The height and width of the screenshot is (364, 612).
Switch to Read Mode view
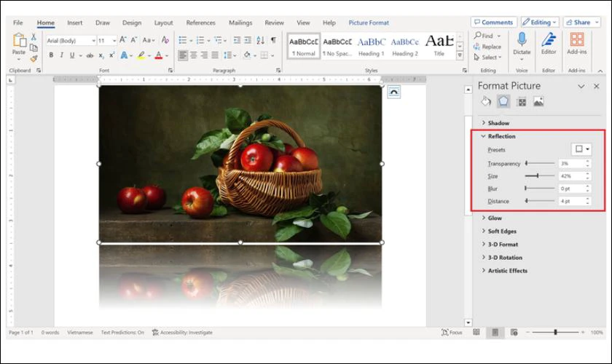476,333
